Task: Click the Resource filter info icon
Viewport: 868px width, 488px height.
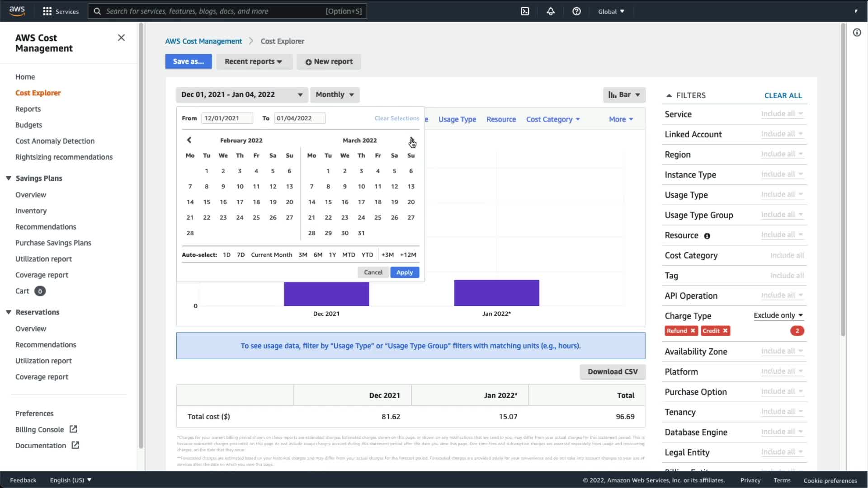Action: coord(707,236)
